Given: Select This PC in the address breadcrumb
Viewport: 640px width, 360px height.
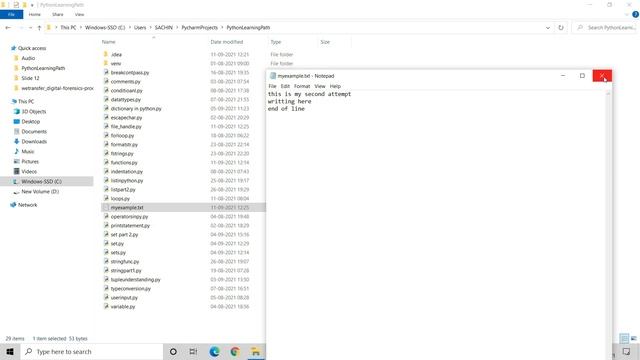Looking at the screenshot, I should 68,28.
